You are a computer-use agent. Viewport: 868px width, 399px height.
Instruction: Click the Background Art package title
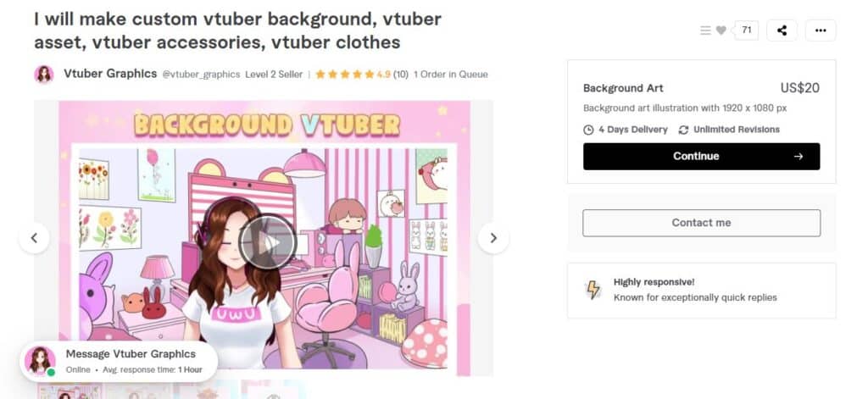(623, 88)
